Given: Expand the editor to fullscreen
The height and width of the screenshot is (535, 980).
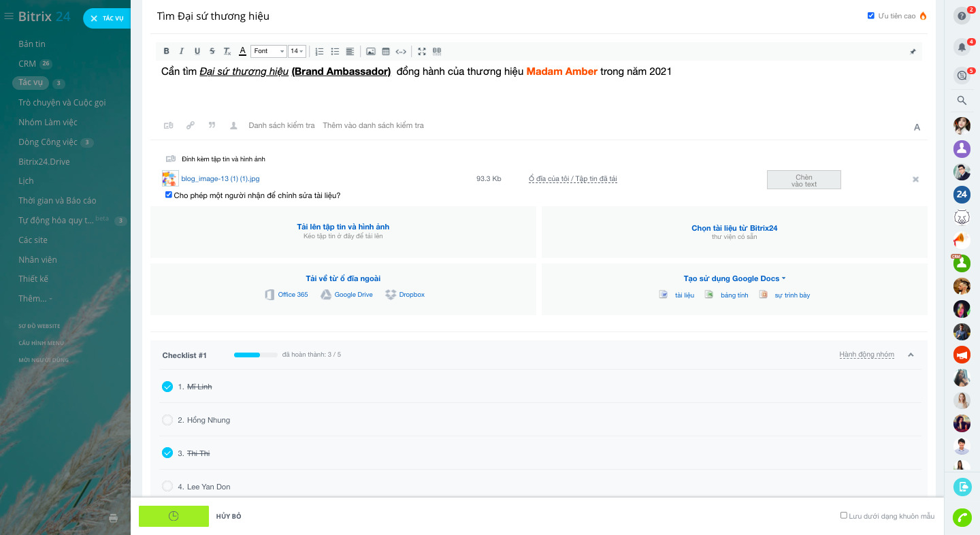Looking at the screenshot, I should coord(422,51).
